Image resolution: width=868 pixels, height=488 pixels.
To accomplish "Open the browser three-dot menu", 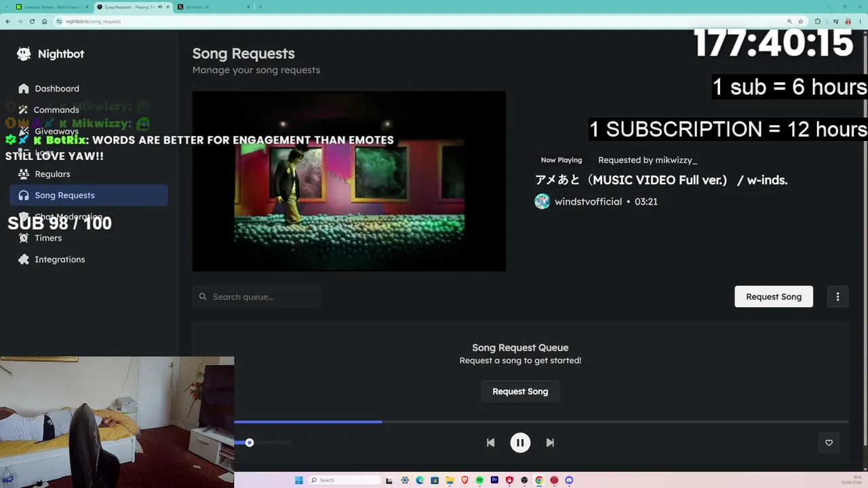I will click(859, 21).
